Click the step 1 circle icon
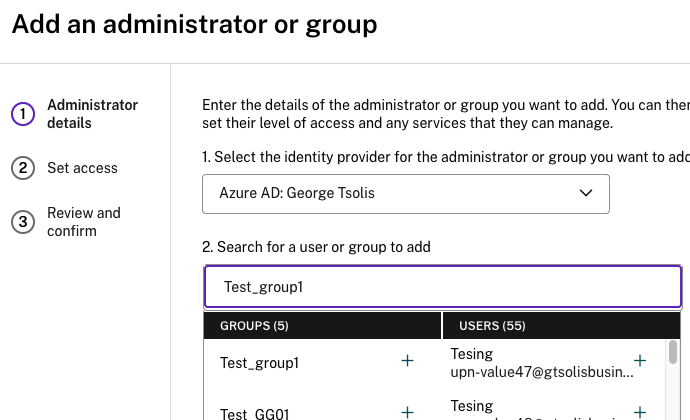 click(23, 114)
